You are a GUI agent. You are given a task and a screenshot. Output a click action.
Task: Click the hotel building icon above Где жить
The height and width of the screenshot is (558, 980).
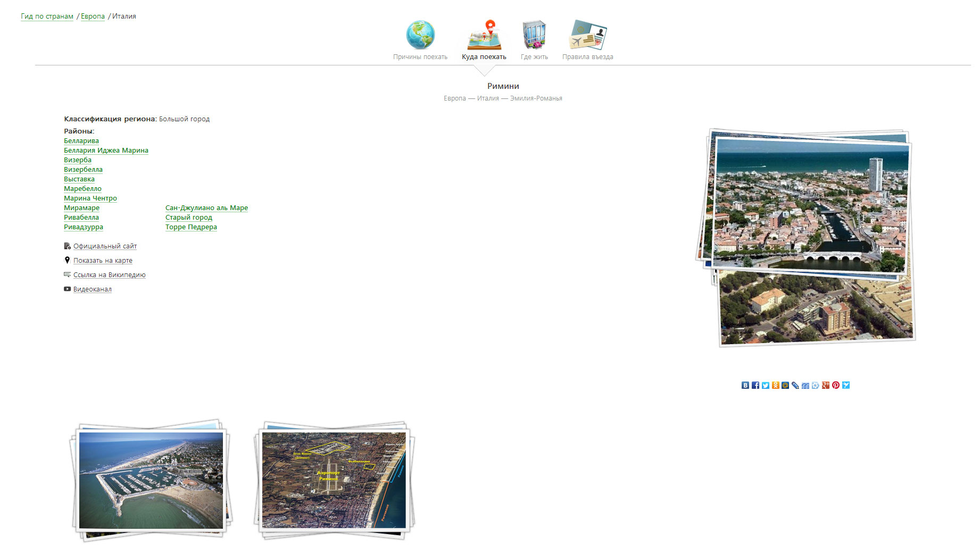point(534,35)
